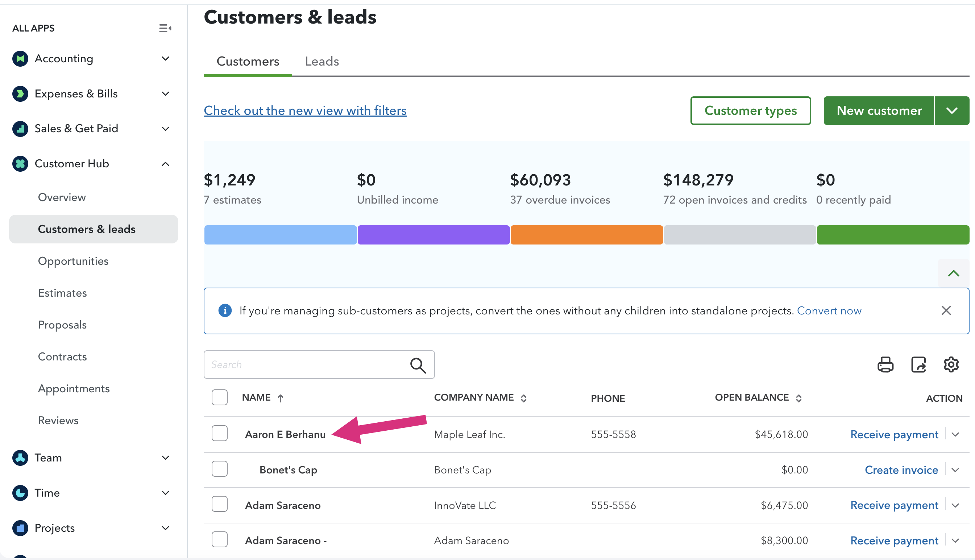Screen dimensions: 975x560
Task: Click the Projects app icon in sidebar
Action: [x=20, y=528]
